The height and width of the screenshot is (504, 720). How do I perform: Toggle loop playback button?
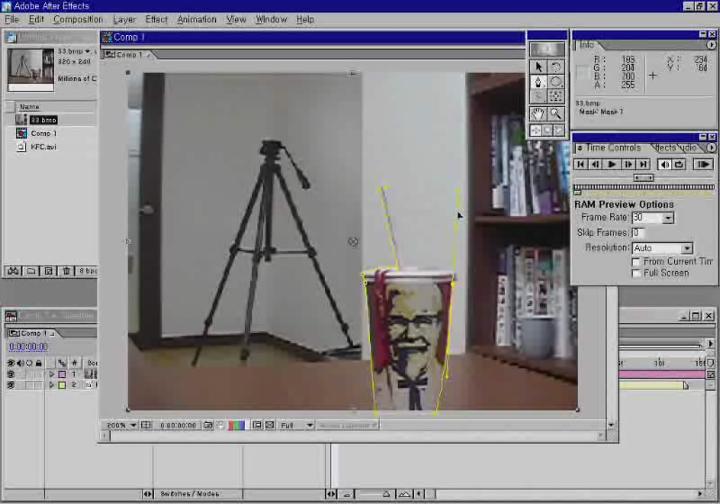point(679,164)
